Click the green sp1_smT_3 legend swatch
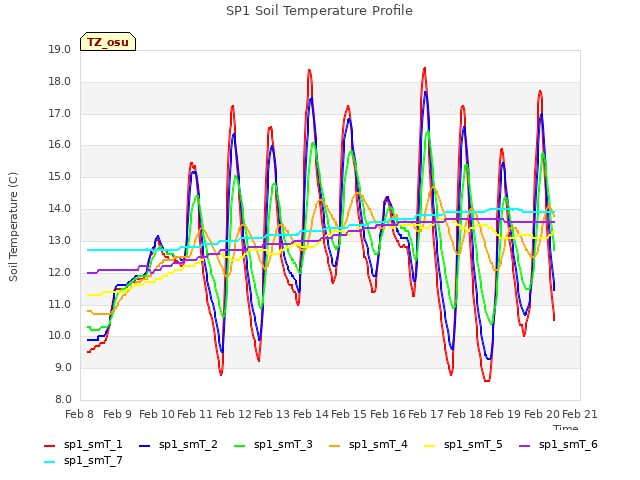Viewport: 640px width, 480px height. tap(240, 446)
